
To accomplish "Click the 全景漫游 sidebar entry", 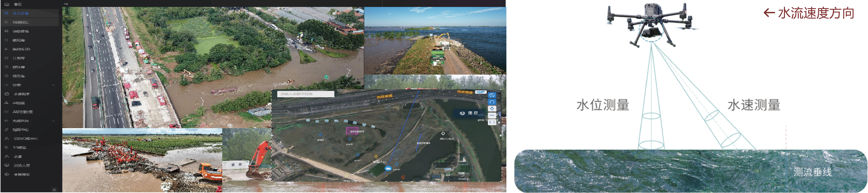I will pos(22,174).
